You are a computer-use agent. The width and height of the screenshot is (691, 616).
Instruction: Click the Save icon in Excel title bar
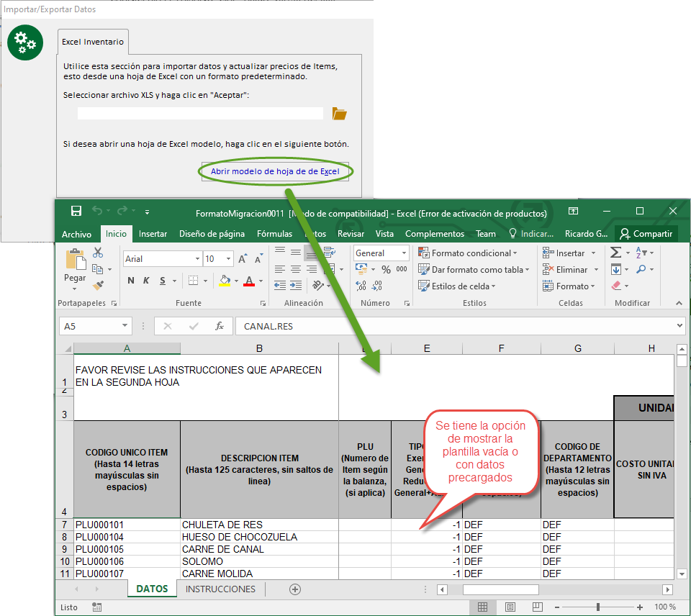tap(76, 212)
